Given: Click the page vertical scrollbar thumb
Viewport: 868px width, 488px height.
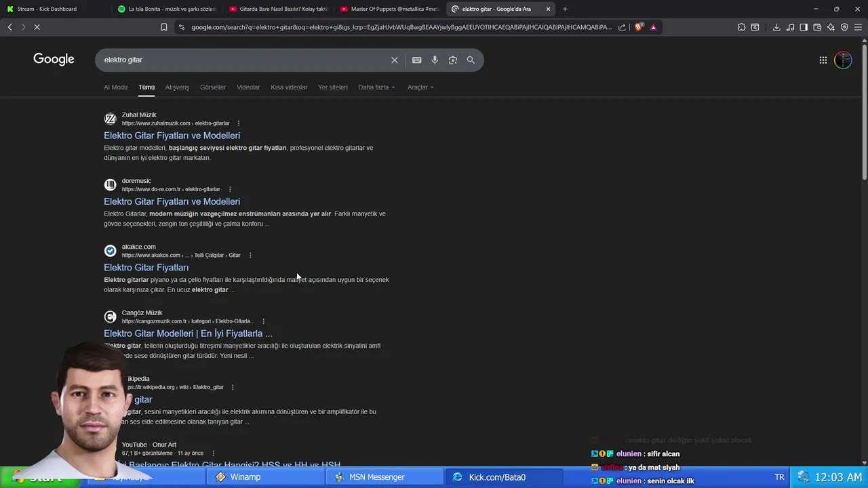Looking at the screenshot, I should [864, 112].
